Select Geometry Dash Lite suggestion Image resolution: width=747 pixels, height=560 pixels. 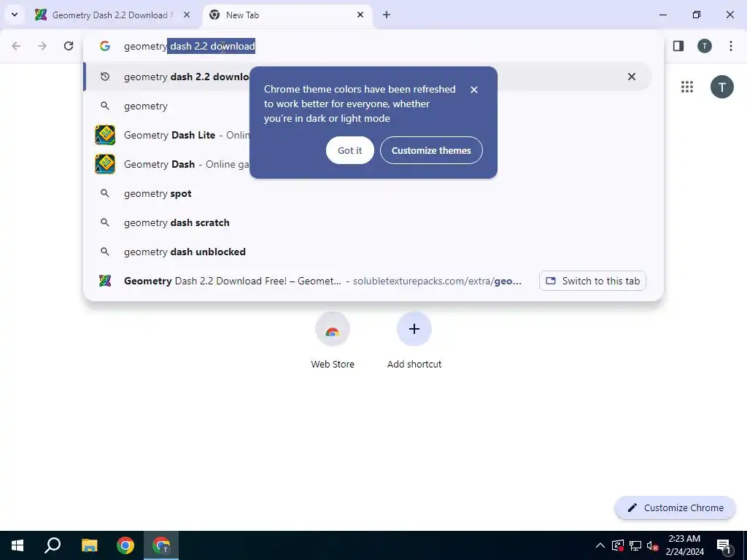[367, 135]
